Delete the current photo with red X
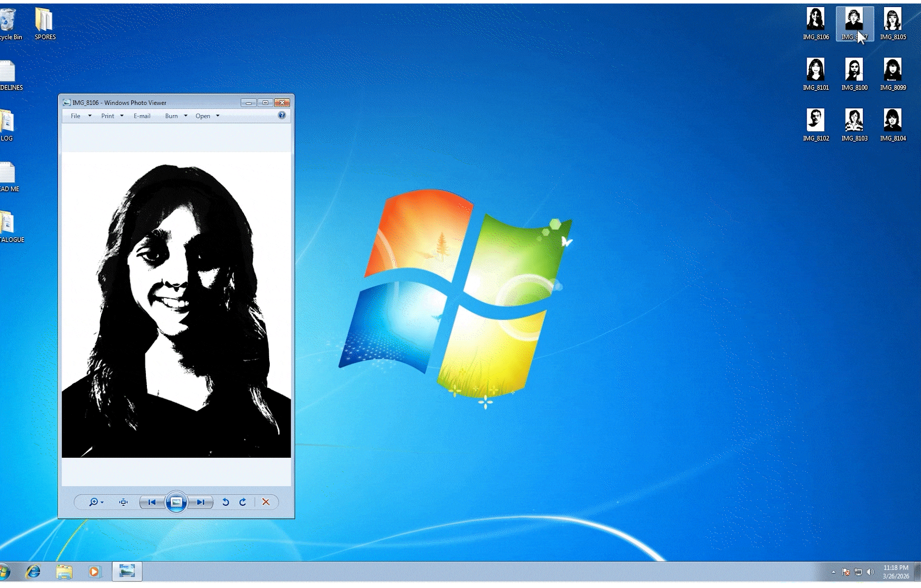 pos(266,502)
